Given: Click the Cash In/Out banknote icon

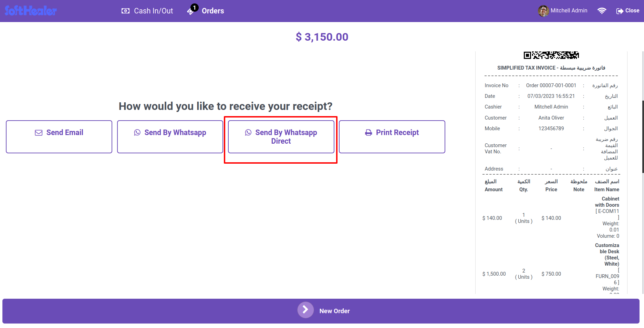Looking at the screenshot, I should [x=125, y=11].
